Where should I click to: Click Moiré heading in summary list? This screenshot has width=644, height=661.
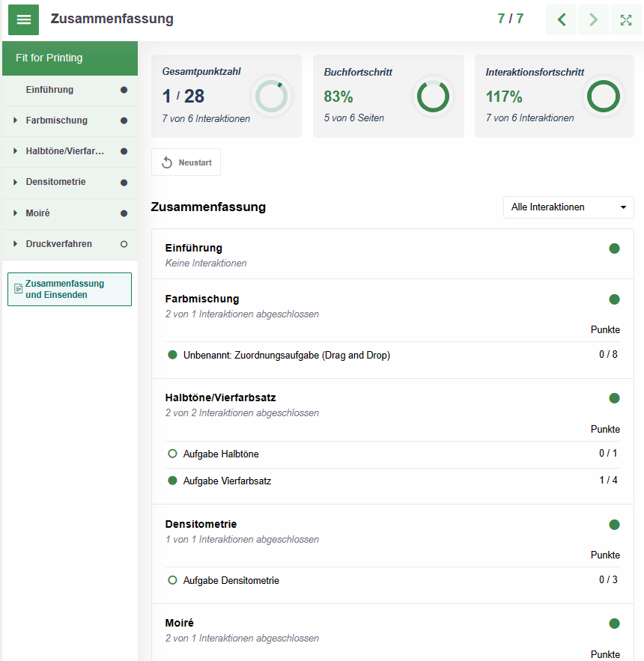[x=179, y=623]
